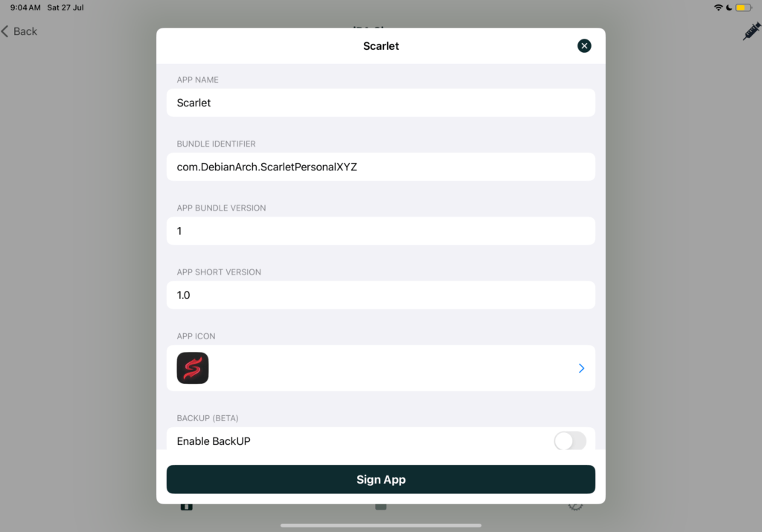Open the app icon picker chevron

581,368
